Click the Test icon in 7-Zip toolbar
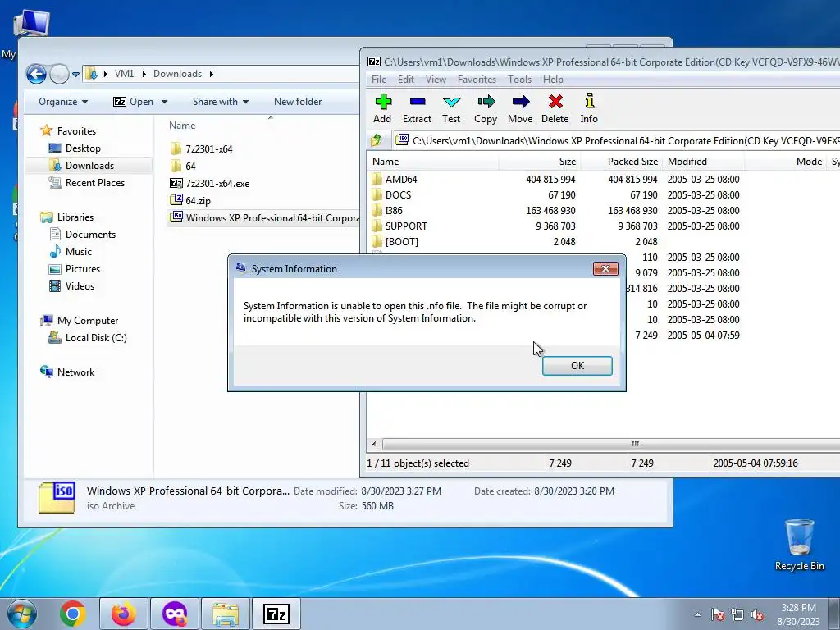 pyautogui.click(x=451, y=109)
